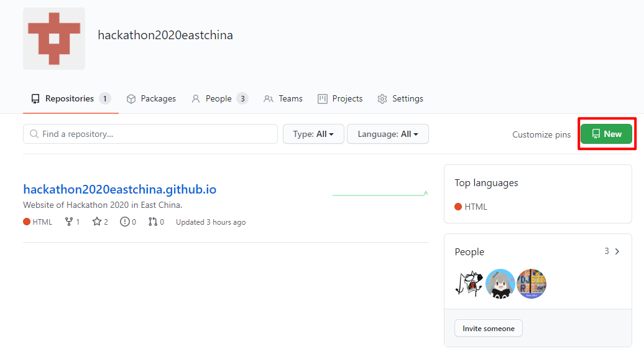Go to the Teams tab

(283, 99)
